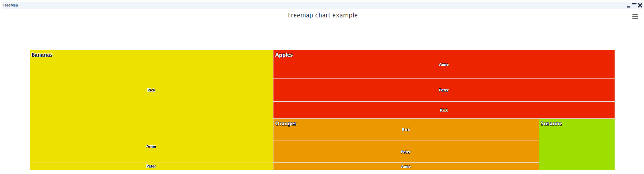
Task: Click the Oranges group heading label
Action: point(286,124)
